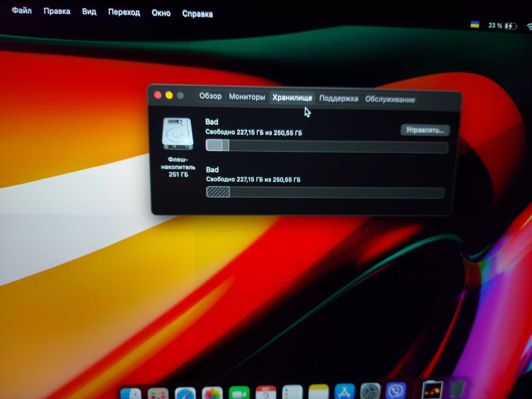The width and height of the screenshot is (532, 399).
Task: Switch to the Обслуживание tab
Action: [x=390, y=100]
